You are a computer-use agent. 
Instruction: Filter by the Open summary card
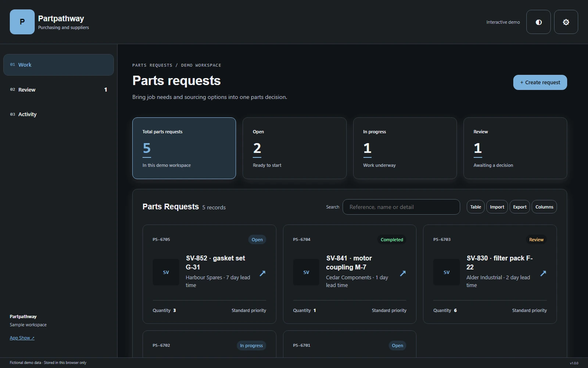[x=294, y=148]
